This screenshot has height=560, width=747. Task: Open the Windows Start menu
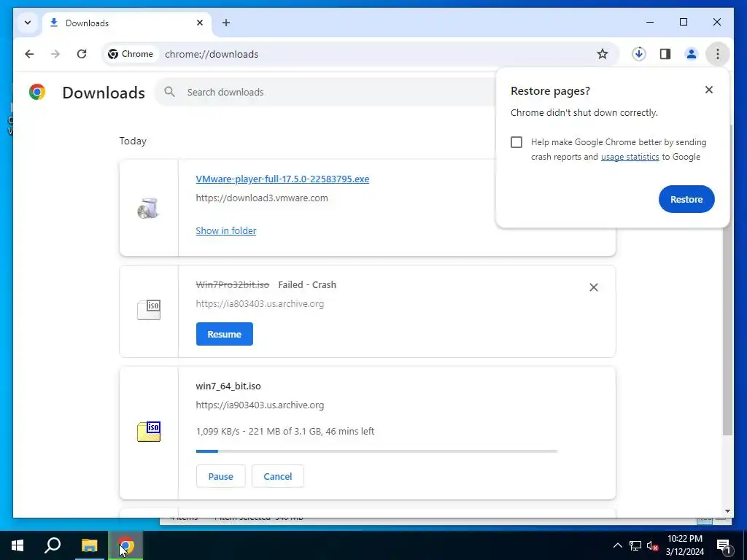click(x=18, y=545)
